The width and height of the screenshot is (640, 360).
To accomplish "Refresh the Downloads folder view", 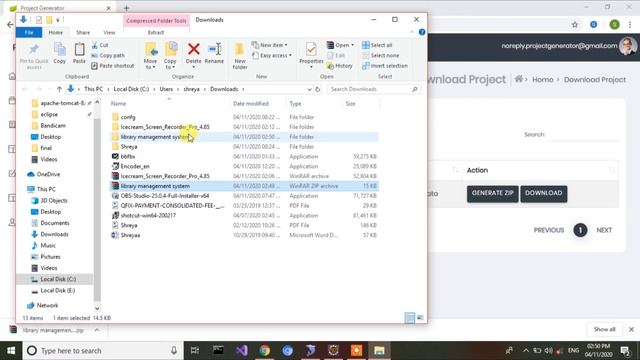I will (318, 89).
